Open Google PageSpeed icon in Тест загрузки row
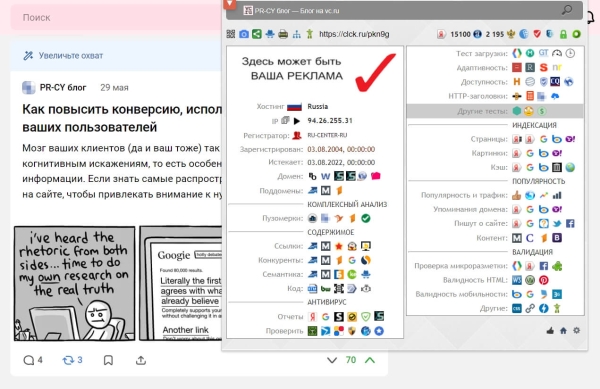The image size is (600, 389). pos(517,53)
